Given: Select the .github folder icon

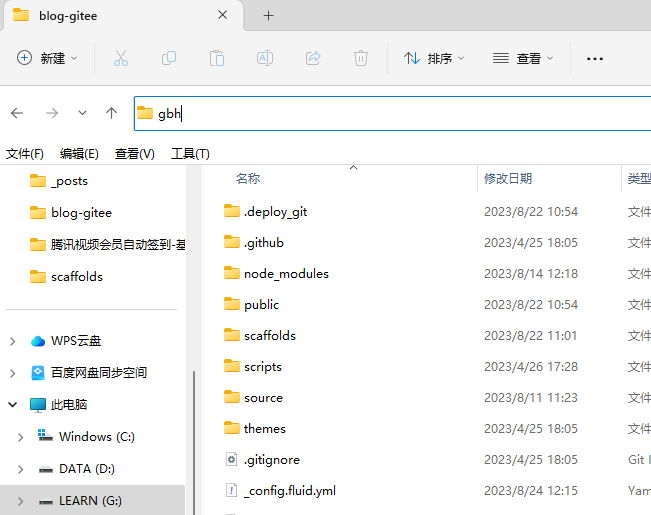Looking at the screenshot, I should point(232,242).
